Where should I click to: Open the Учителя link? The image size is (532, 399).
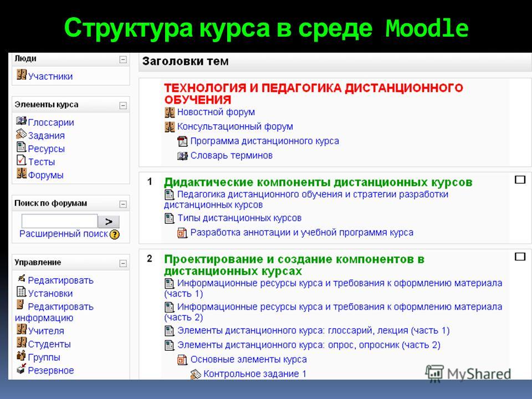point(46,331)
